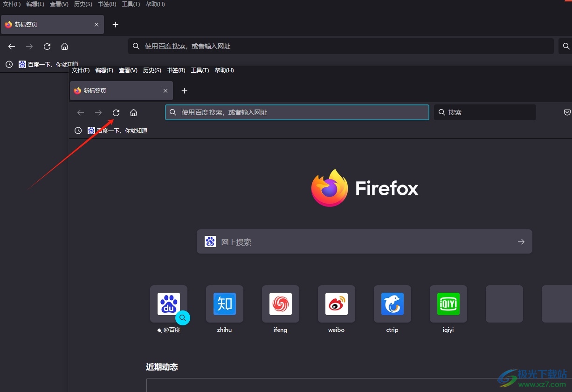
Task: Click arrow in 网上搜索 box
Action: [x=521, y=241]
